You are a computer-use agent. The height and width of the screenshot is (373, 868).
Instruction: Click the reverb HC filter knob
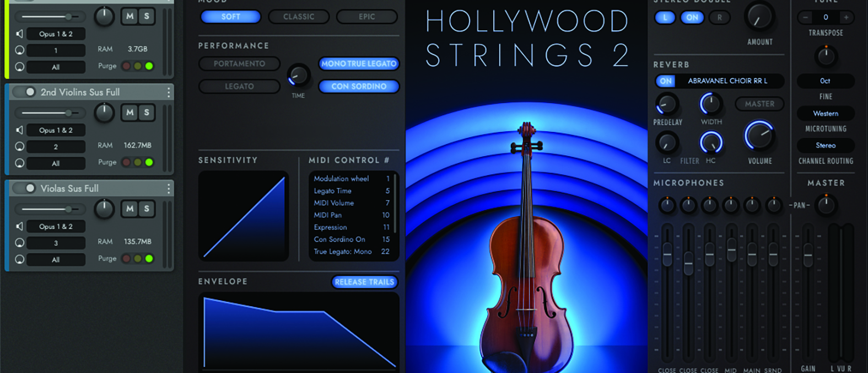pyautogui.click(x=710, y=143)
